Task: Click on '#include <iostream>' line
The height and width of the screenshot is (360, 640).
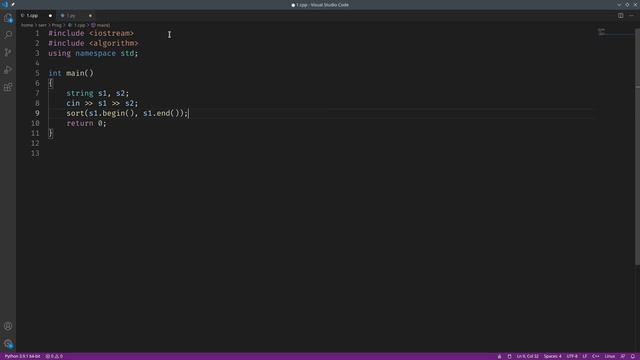Action: point(91,33)
